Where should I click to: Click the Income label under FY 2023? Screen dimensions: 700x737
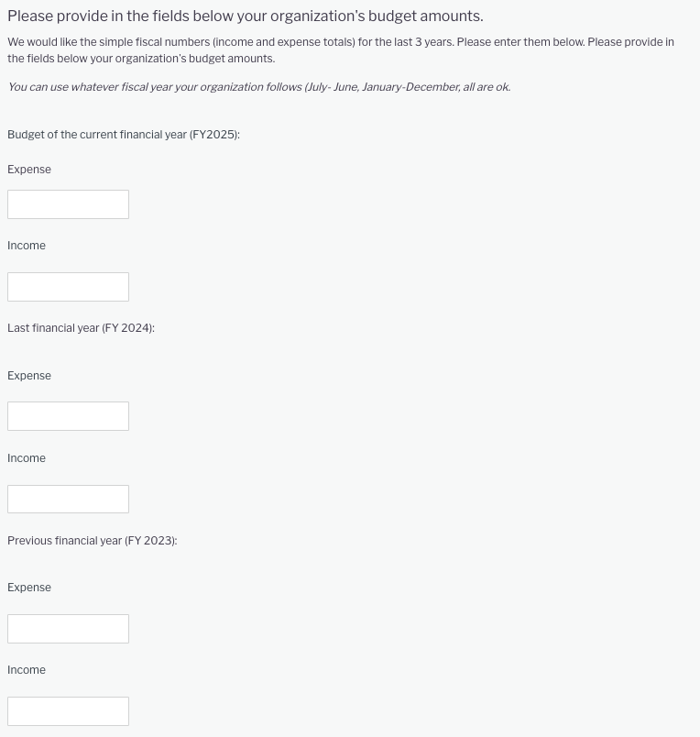27,670
